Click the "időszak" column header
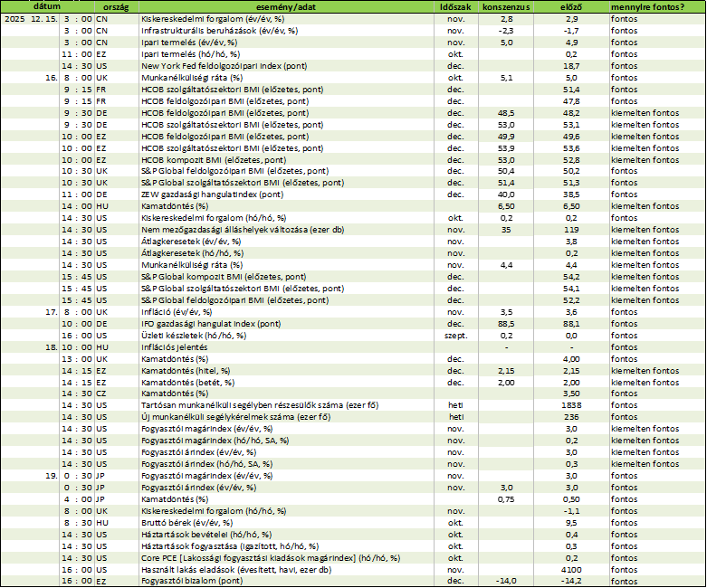Viewport: 707px width, 588px height. (455, 6)
